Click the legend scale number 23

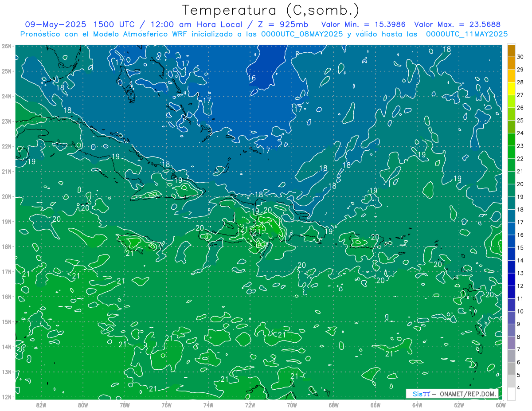pos(520,146)
